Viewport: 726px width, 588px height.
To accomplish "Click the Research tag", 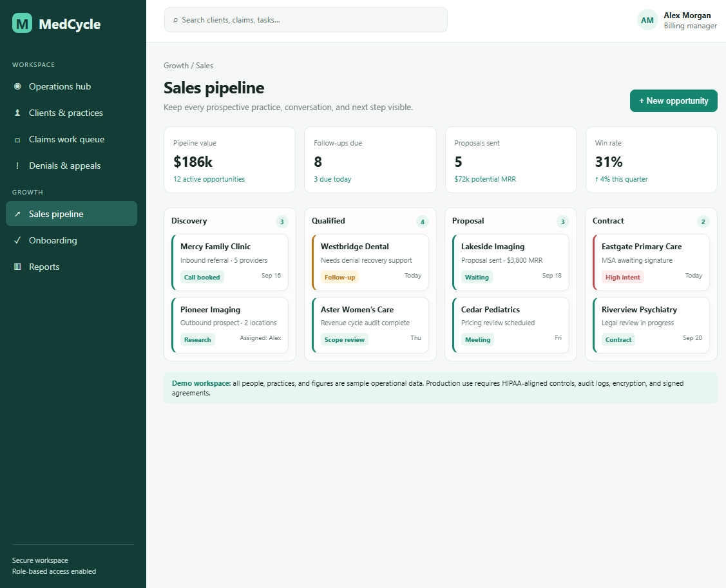I will pyautogui.click(x=197, y=340).
